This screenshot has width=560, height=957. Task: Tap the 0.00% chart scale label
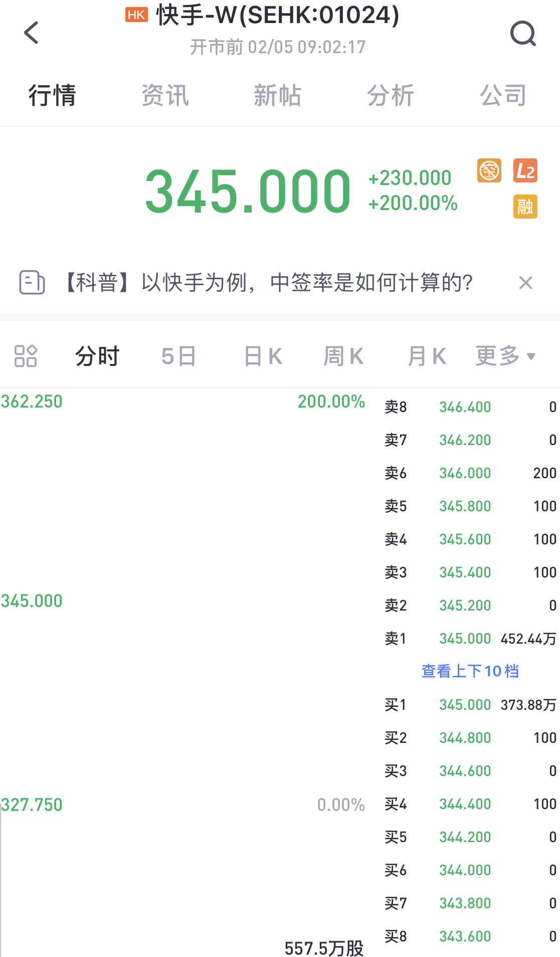pyautogui.click(x=341, y=805)
